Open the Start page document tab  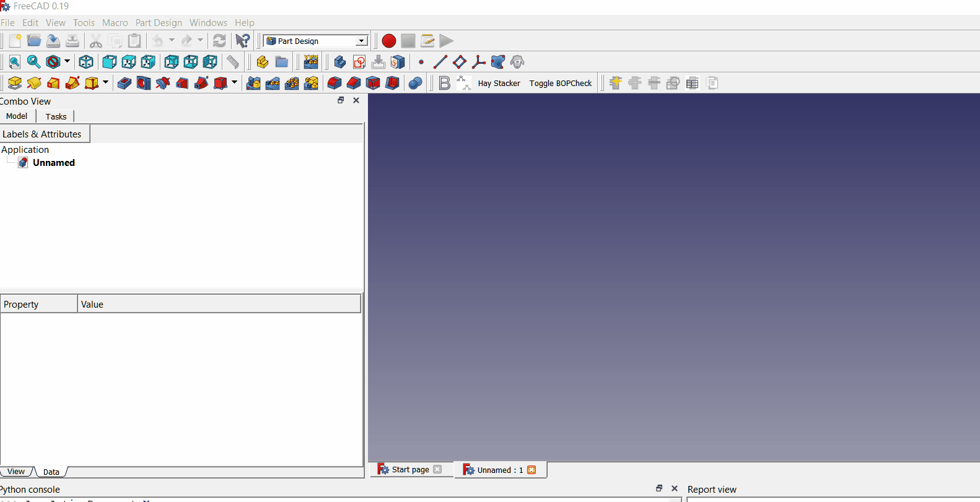409,470
